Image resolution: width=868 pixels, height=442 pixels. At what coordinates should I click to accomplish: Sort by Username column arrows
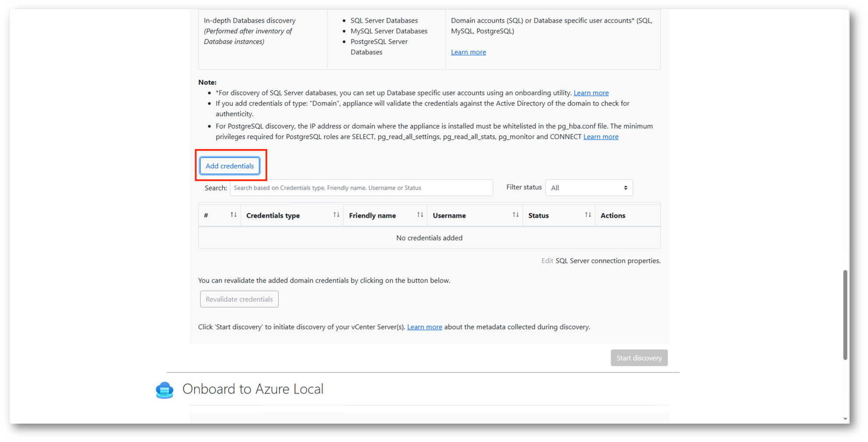(515, 215)
